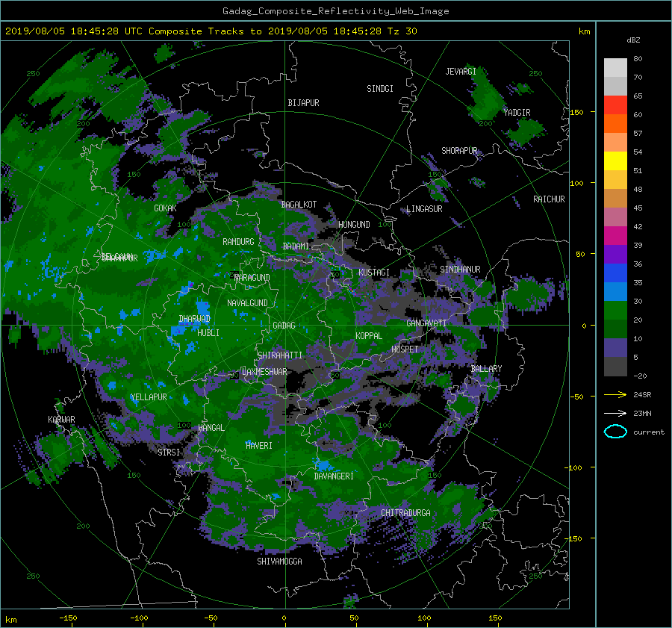This screenshot has height=628, width=672.
Task: Click the white 70 dBZ color swatch
Action: click(x=615, y=67)
